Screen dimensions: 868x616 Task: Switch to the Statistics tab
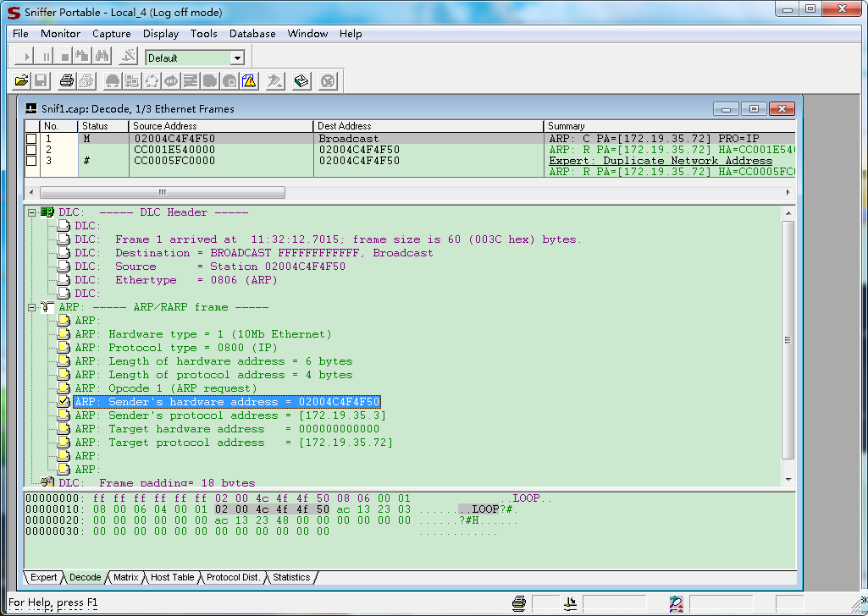(291, 577)
